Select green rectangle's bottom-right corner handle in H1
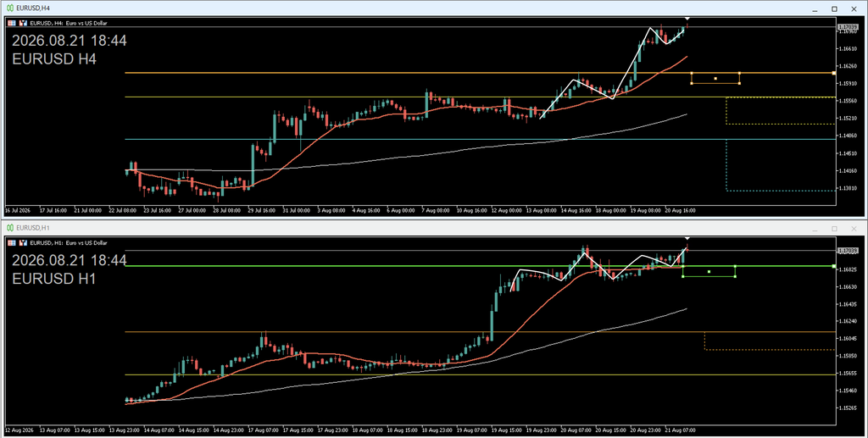The width and height of the screenshot is (868, 438). (x=735, y=276)
